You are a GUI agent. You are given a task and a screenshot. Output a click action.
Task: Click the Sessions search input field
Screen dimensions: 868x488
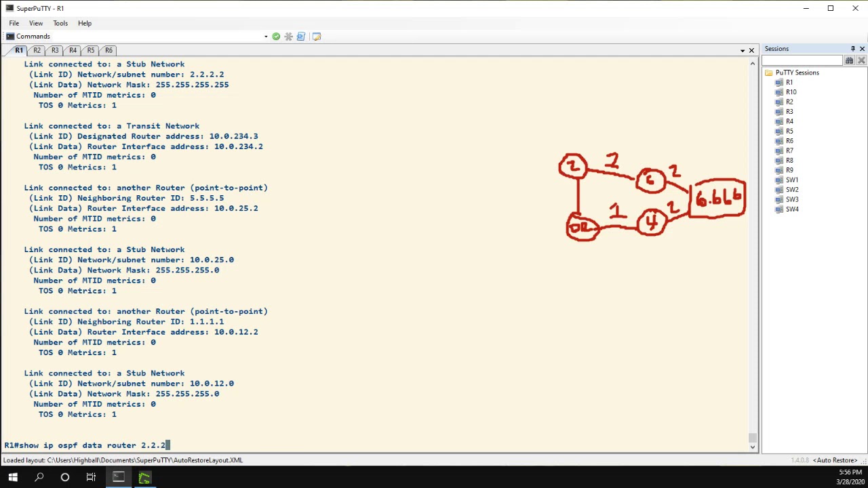click(803, 61)
